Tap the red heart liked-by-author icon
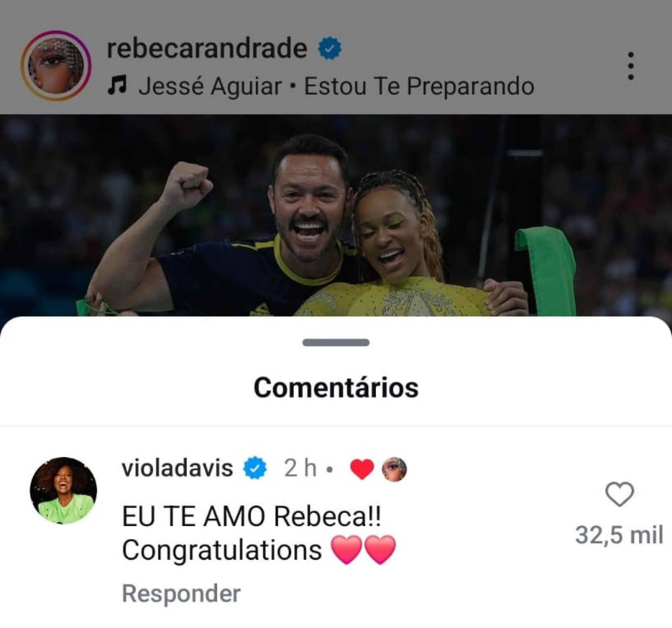The height and width of the screenshot is (628, 672). click(x=362, y=469)
